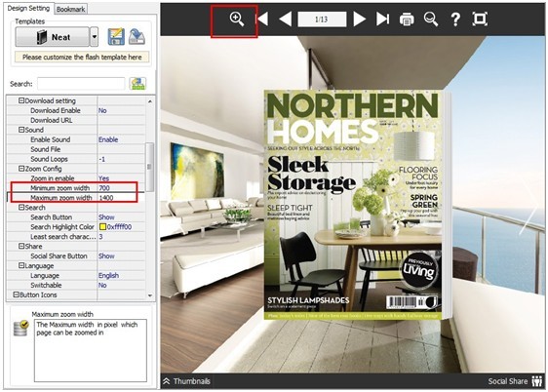Select the Switchable value No
This screenshot has height=392, width=548.
click(x=102, y=285)
